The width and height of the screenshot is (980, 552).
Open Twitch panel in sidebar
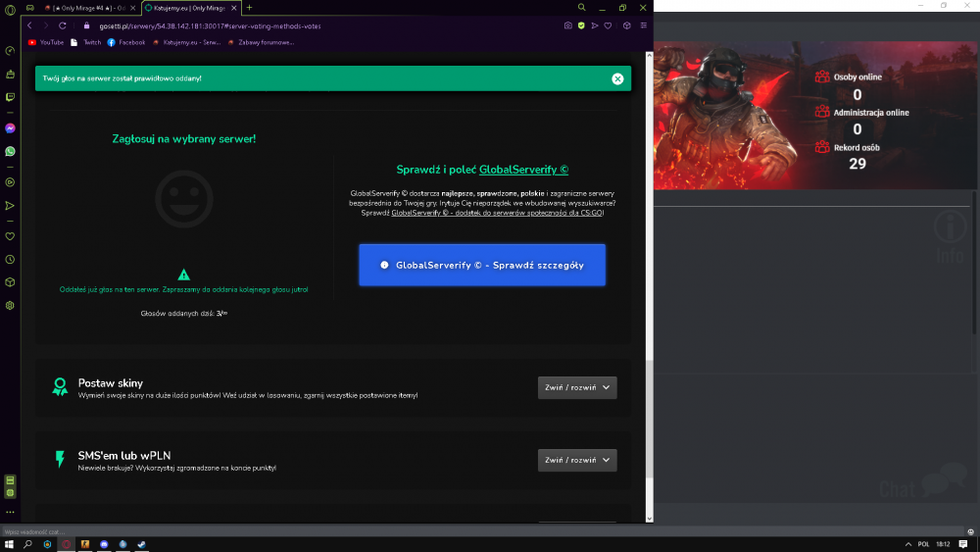tap(10, 97)
